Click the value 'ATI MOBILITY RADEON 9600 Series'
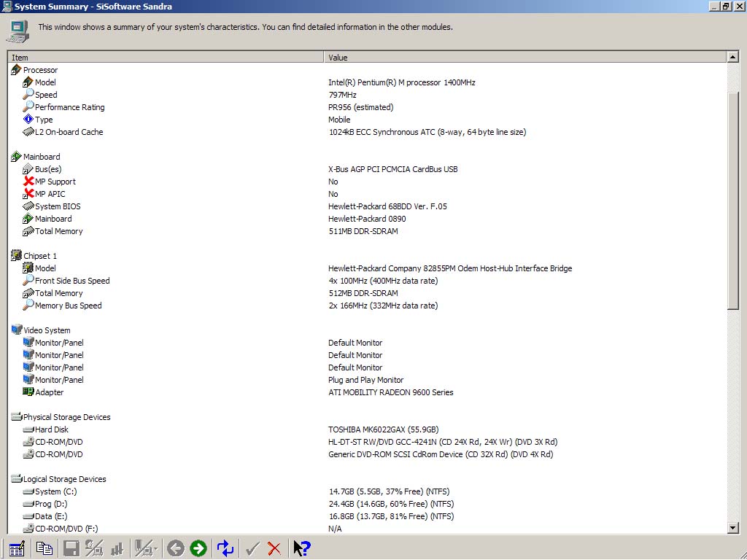Image resolution: width=747 pixels, height=560 pixels. [x=391, y=392]
